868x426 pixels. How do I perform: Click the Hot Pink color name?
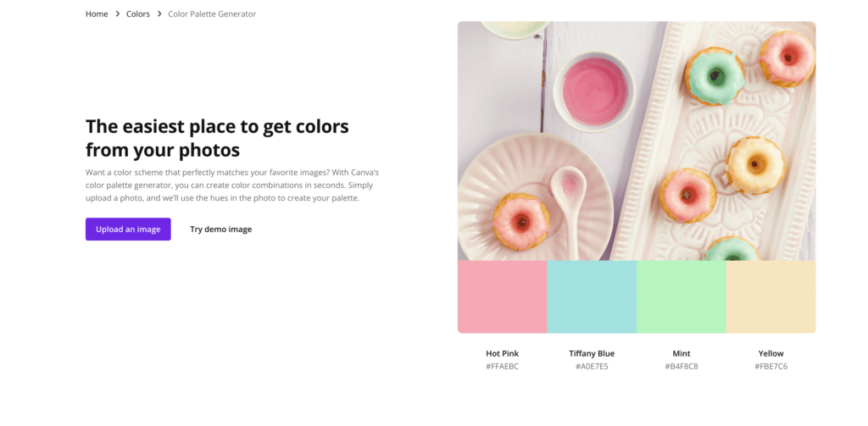pyautogui.click(x=502, y=353)
